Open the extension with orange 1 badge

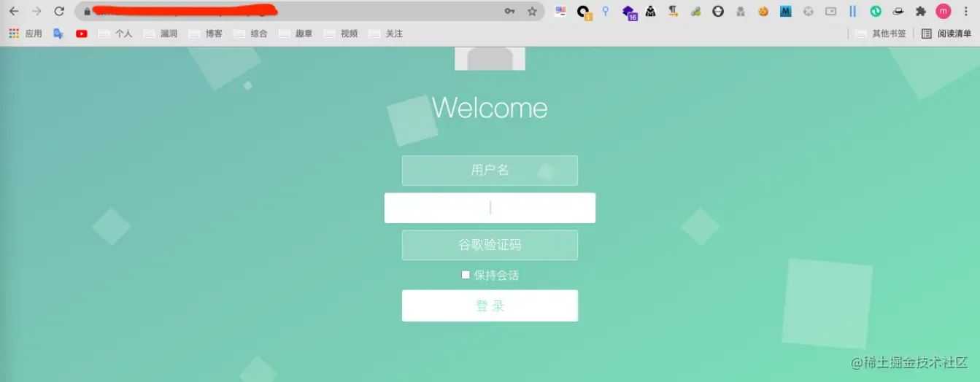click(x=583, y=12)
